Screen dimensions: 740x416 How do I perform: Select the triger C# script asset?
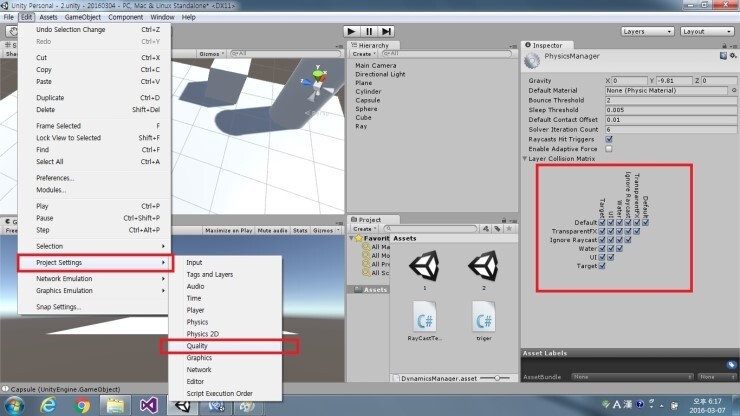coord(483,316)
